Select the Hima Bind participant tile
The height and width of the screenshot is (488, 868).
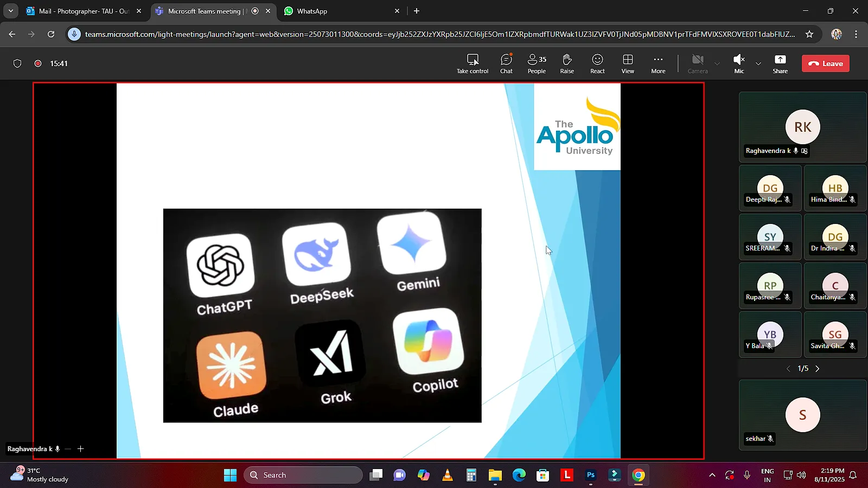pos(835,188)
